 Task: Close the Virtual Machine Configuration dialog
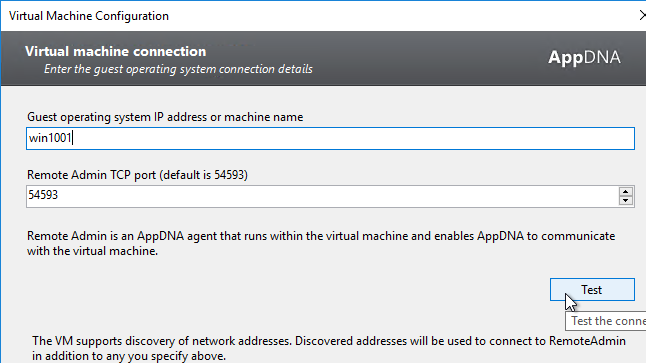[642, 16]
